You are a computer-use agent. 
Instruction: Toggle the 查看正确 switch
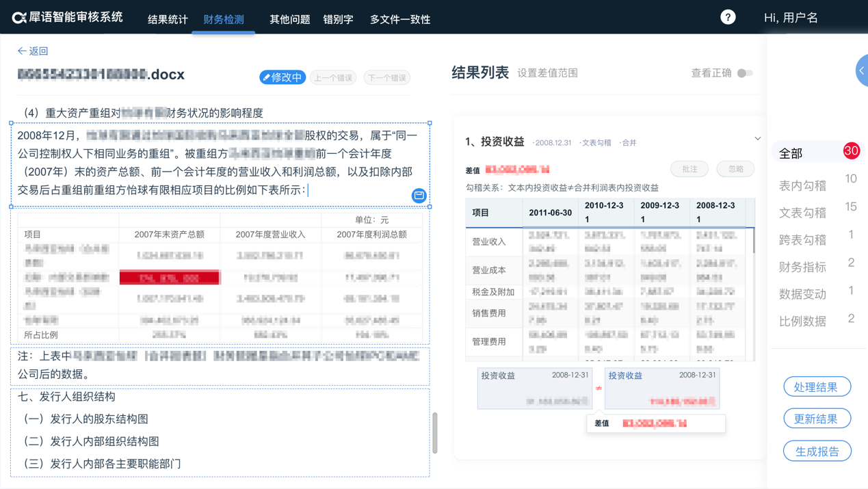point(744,73)
